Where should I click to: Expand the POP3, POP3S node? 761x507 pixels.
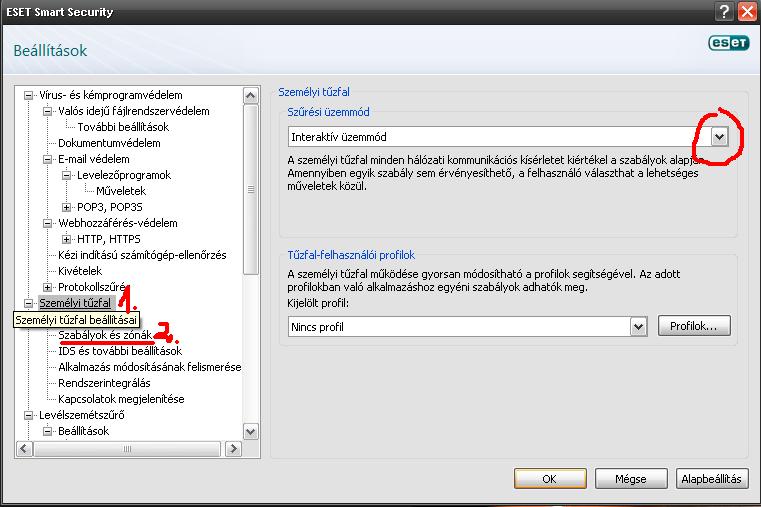point(66,208)
